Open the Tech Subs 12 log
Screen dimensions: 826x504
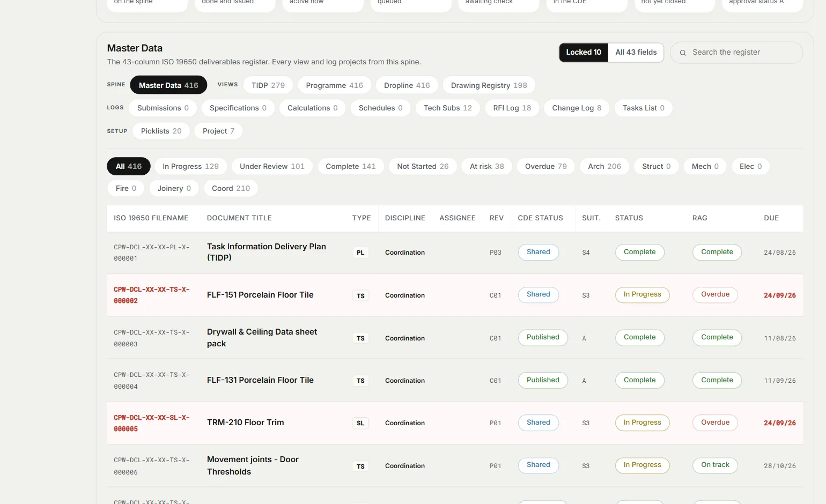click(447, 108)
